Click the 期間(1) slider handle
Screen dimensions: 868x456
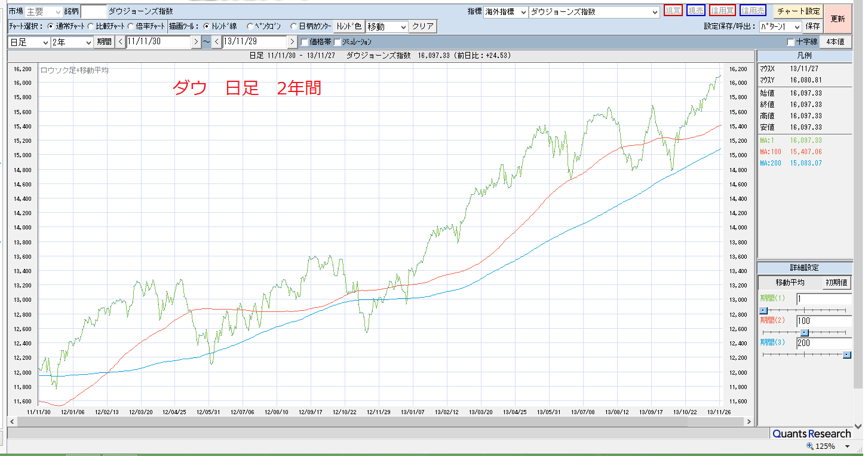click(x=763, y=310)
